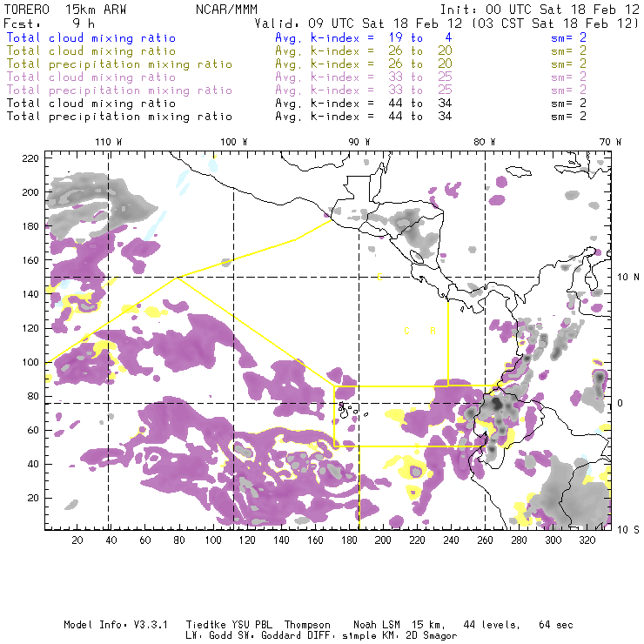The height and width of the screenshot is (644, 644).
Task: Click the blue "sm= 2" value
Action: 568,38
